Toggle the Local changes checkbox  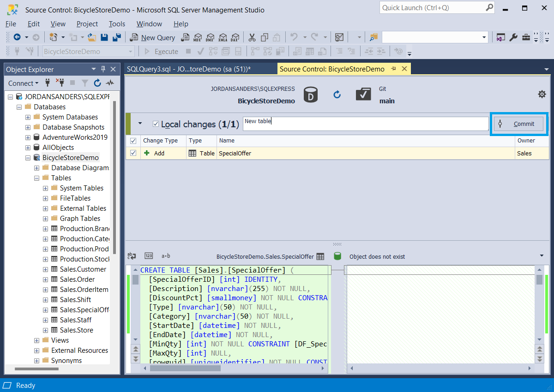pos(156,124)
